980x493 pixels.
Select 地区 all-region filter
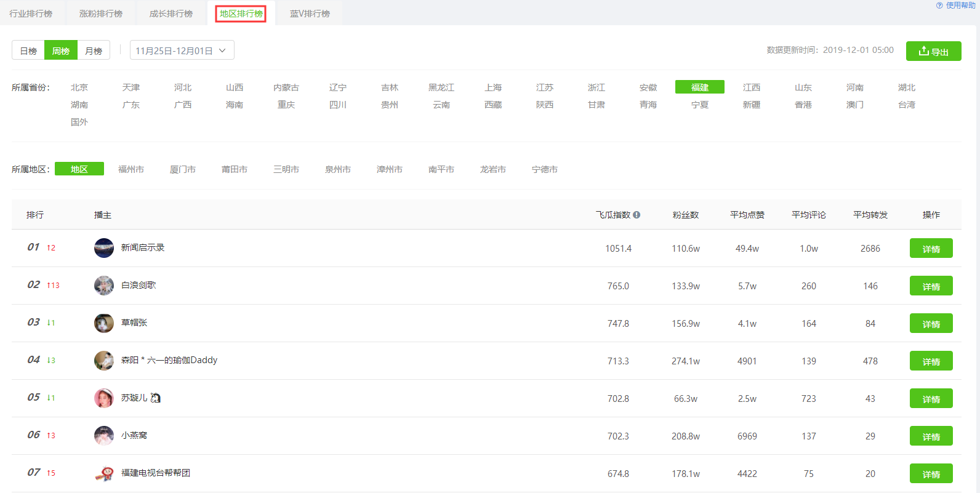coord(79,169)
